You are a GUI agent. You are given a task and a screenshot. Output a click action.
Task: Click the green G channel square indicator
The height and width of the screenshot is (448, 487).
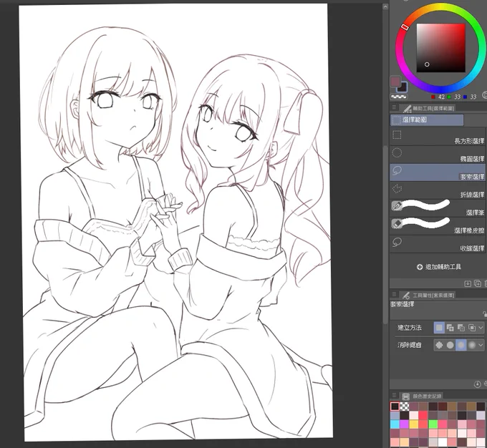(449, 97)
